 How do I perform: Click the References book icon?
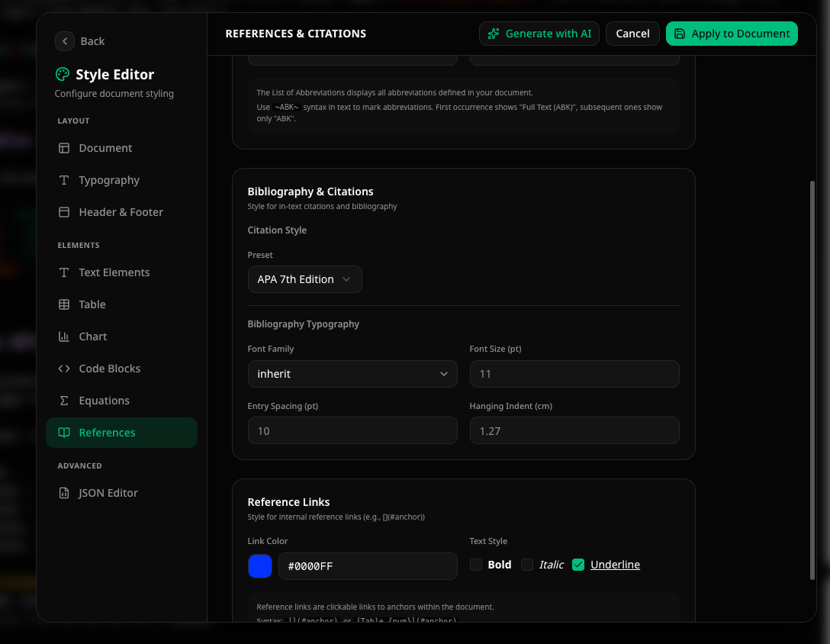pyautogui.click(x=64, y=433)
